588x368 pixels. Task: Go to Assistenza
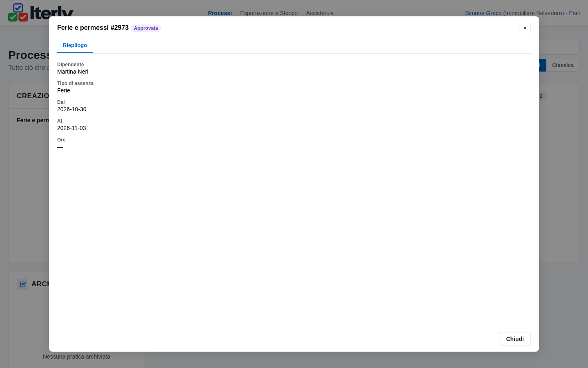click(x=320, y=13)
